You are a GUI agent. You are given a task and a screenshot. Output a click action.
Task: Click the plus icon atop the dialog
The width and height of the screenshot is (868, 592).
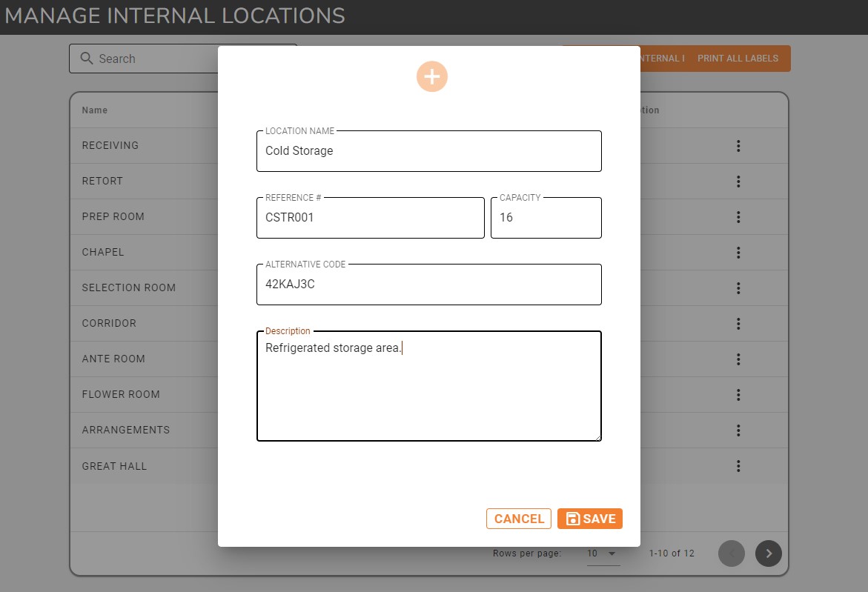point(432,76)
